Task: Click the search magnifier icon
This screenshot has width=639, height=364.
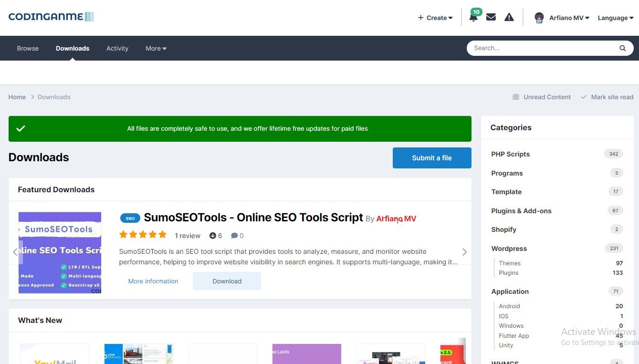Action: (622, 48)
